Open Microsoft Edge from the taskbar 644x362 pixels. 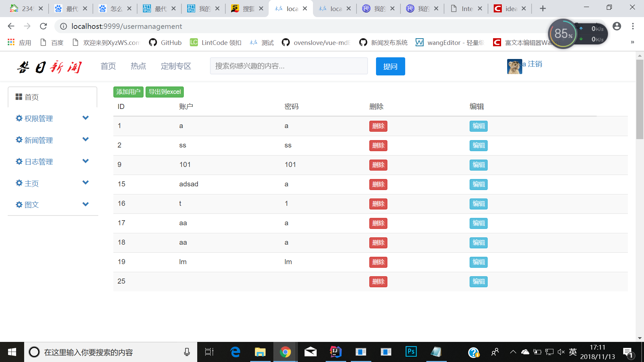click(235, 352)
